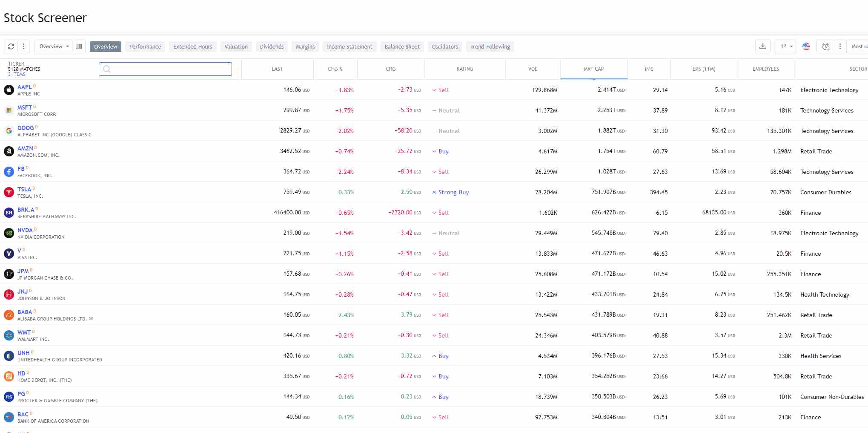Viewport: 868px width, 433px height.
Task: Click the 2.414T market cap cell
Action: click(611, 90)
